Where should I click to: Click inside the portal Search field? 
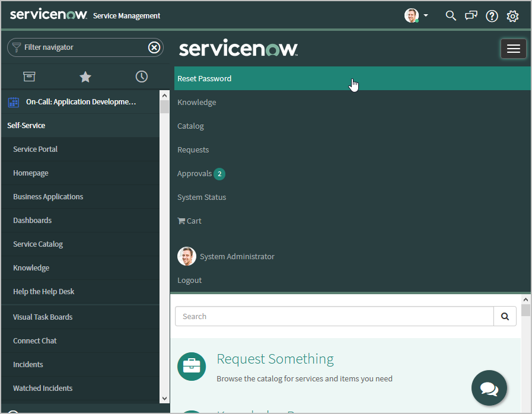pos(334,317)
